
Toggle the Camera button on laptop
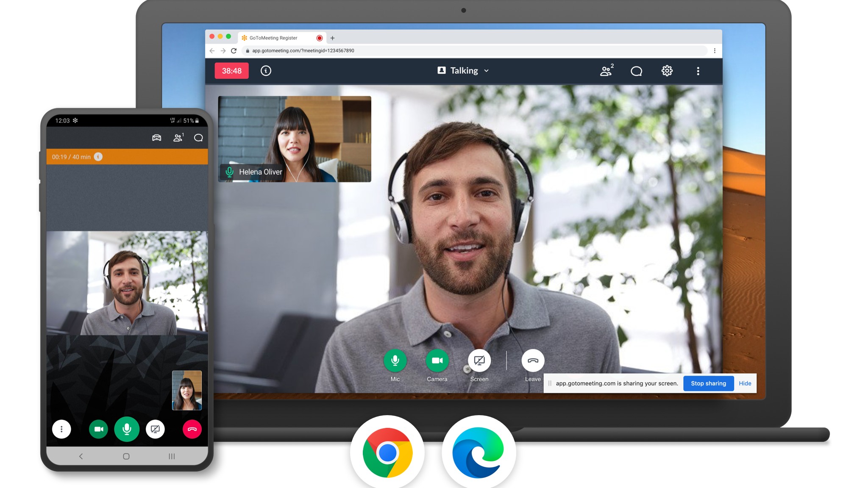pos(437,360)
